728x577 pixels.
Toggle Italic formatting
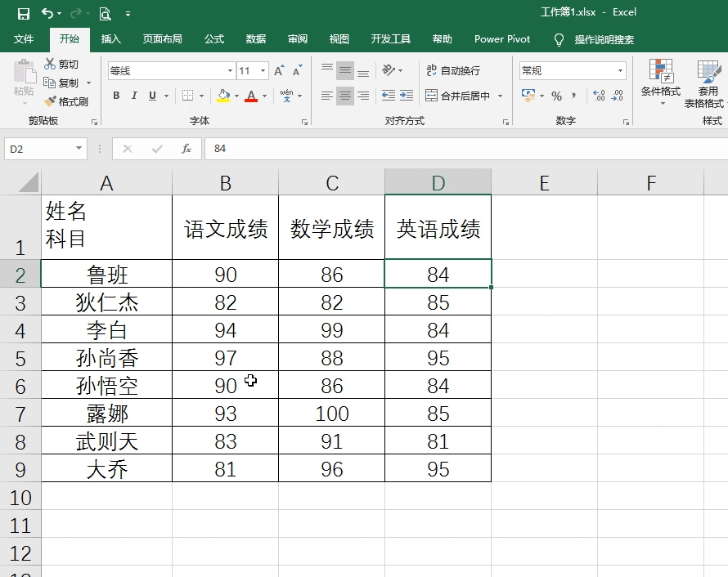click(x=134, y=96)
